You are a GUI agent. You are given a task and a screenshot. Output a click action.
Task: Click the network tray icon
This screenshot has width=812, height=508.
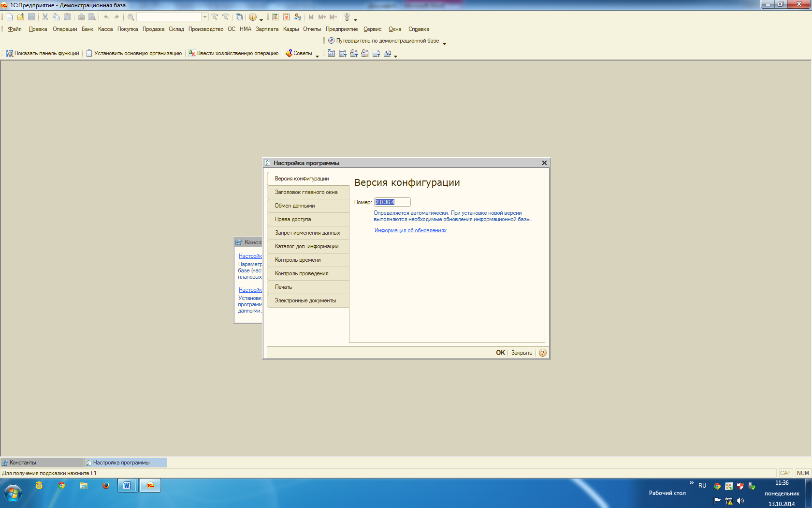click(x=729, y=501)
